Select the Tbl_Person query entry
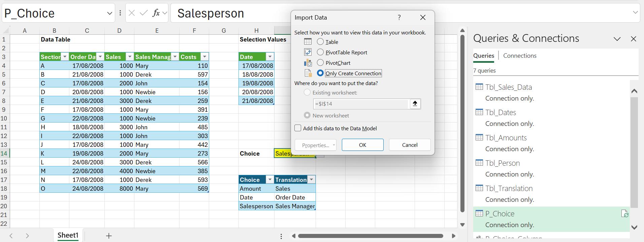644x242 pixels. point(551,168)
